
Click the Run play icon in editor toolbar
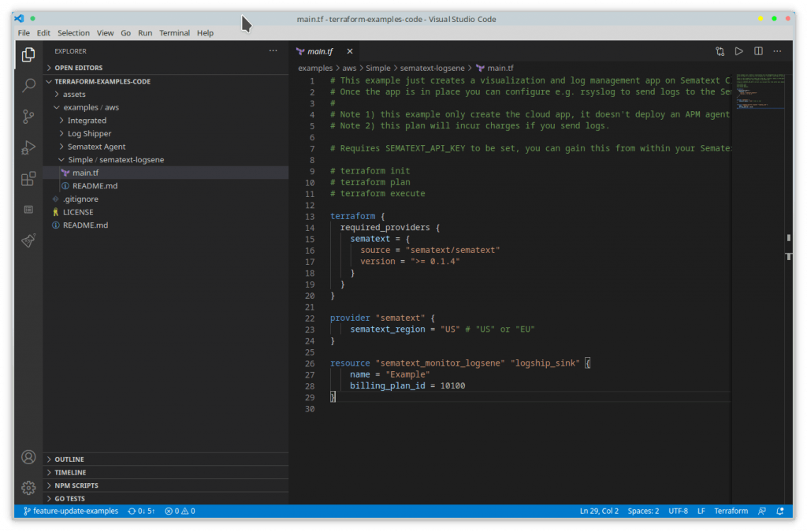pyautogui.click(x=739, y=51)
